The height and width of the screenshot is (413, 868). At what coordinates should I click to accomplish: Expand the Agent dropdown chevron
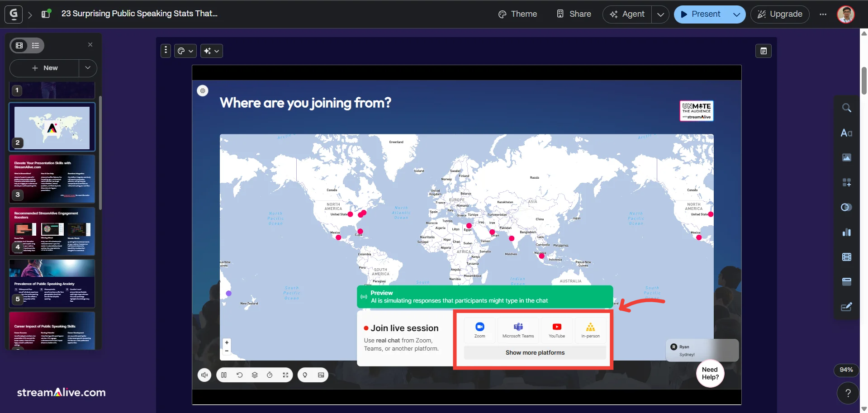click(660, 14)
